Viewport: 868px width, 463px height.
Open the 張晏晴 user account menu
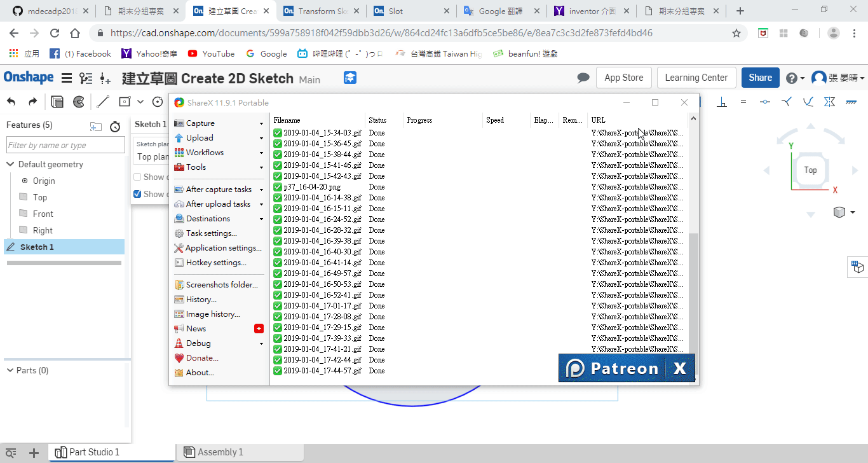[837, 78]
